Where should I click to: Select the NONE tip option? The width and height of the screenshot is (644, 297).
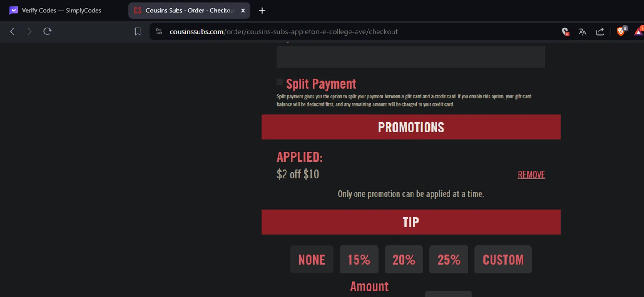tap(312, 260)
